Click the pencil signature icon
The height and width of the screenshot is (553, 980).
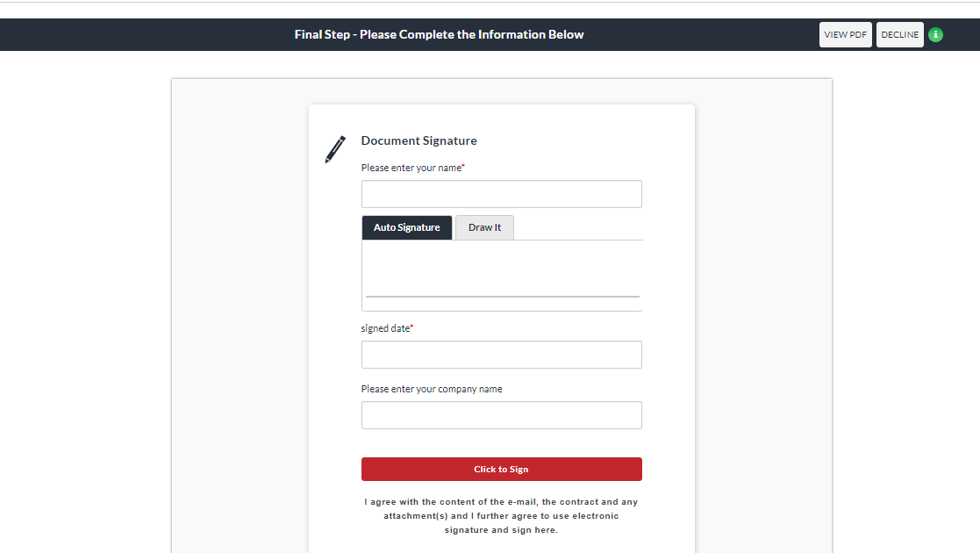coord(335,149)
